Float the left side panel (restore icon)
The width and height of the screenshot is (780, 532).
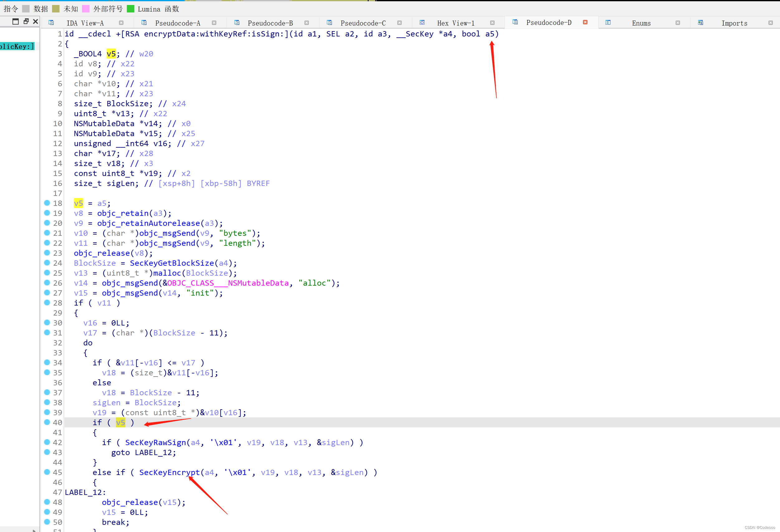point(26,21)
